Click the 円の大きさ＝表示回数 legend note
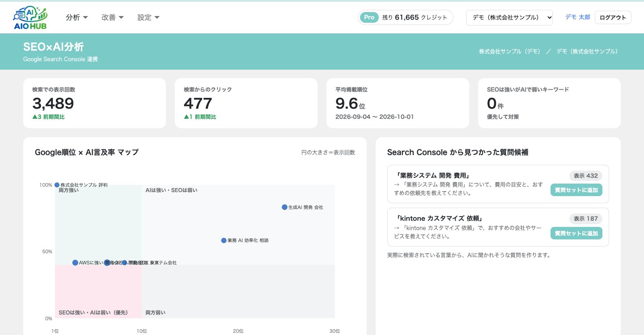 (328, 152)
